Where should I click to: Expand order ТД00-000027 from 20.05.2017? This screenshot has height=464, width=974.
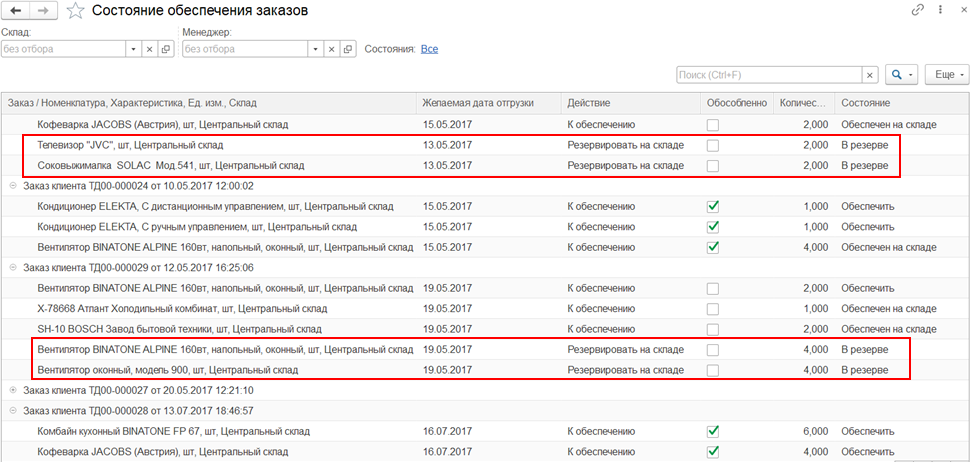(x=13, y=390)
